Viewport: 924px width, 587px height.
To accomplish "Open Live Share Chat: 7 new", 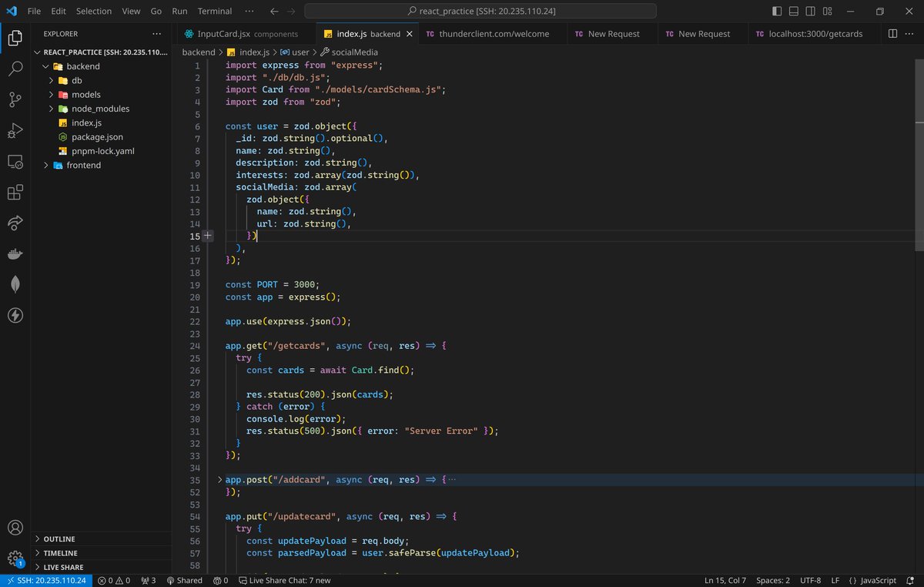I will [x=285, y=580].
